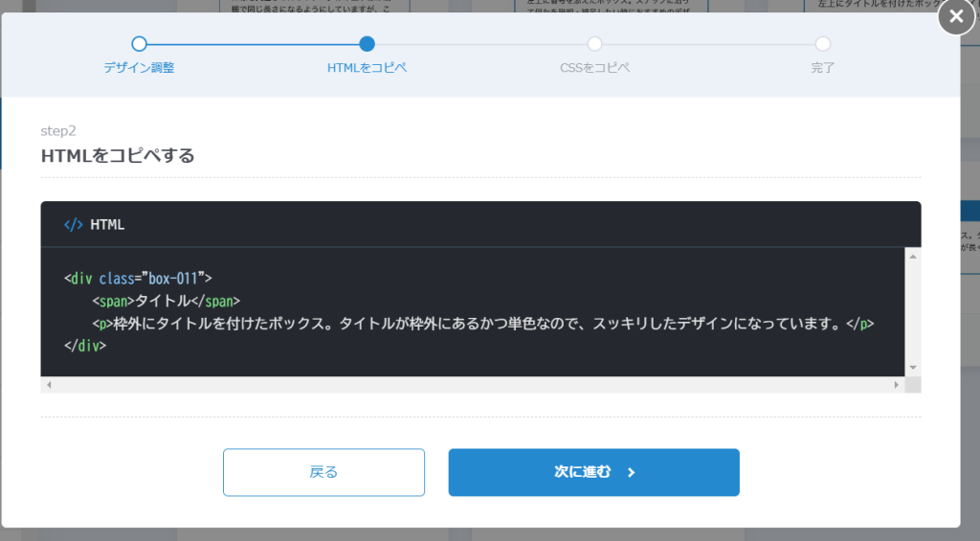
Task: Click the div class box-011 code line
Action: (x=138, y=279)
